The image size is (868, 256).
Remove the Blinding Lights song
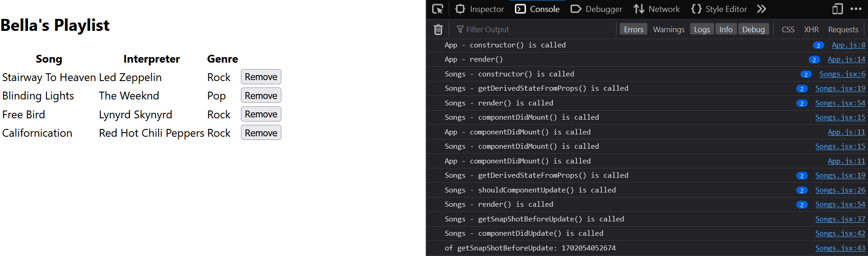coord(261,96)
